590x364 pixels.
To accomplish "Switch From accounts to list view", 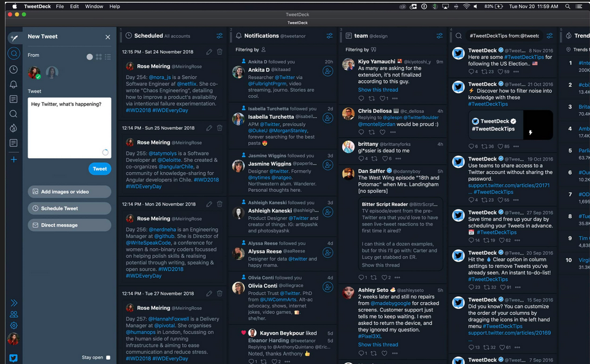I will coord(108,57).
